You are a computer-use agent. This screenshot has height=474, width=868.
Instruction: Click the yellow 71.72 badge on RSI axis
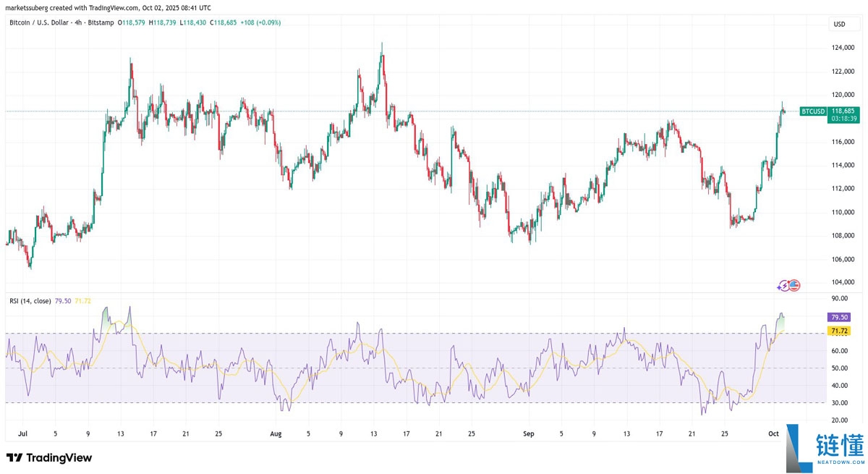pyautogui.click(x=840, y=331)
